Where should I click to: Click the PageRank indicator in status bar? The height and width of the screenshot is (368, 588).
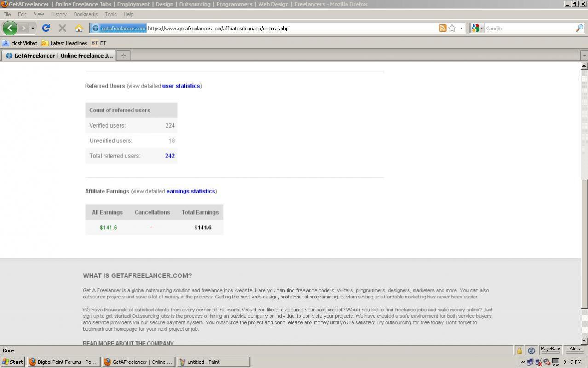coord(551,350)
